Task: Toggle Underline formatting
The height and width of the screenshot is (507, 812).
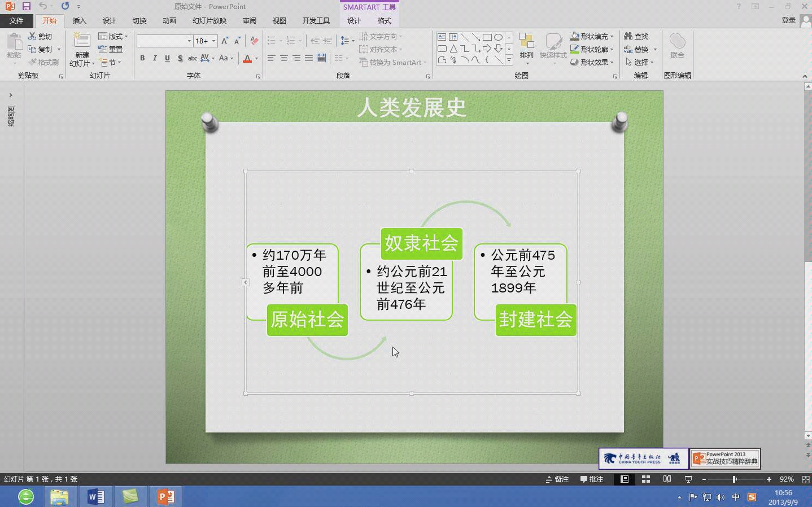Action: pyautogui.click(x=167, y=58)
